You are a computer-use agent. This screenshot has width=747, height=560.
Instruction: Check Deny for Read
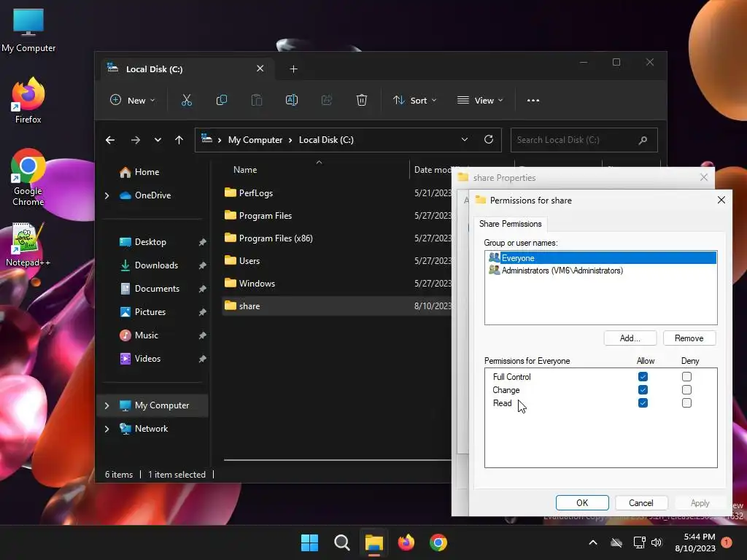click(x=686, y=402)
